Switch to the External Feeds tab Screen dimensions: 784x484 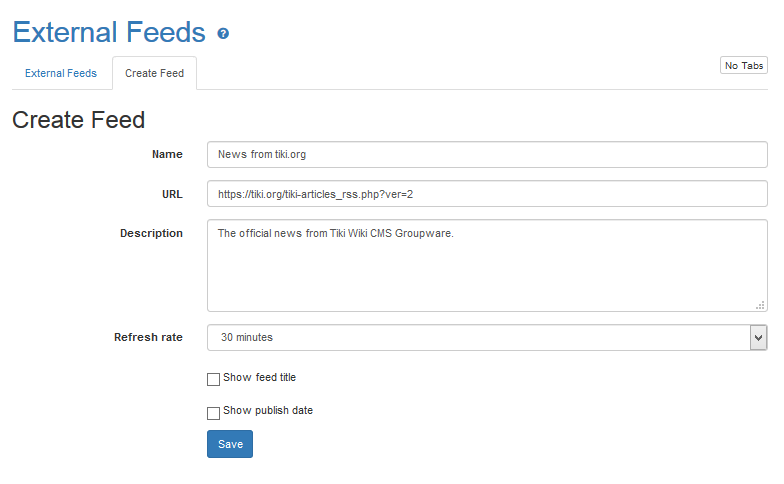[x=61, y=73]
